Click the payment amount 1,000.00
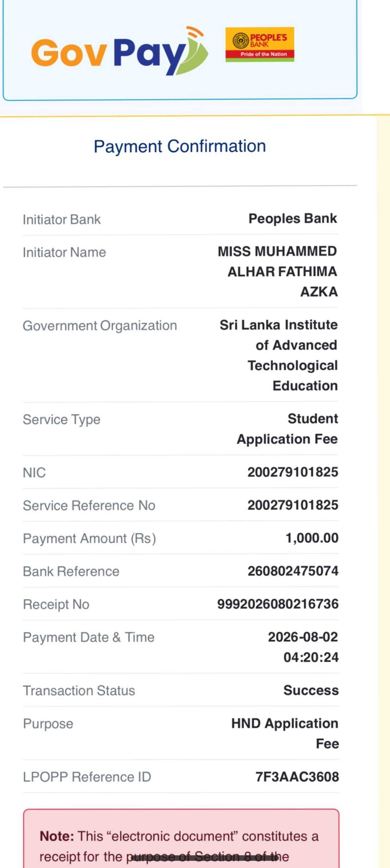The height and width of the screenshot is (868, 390). (312, 538)
